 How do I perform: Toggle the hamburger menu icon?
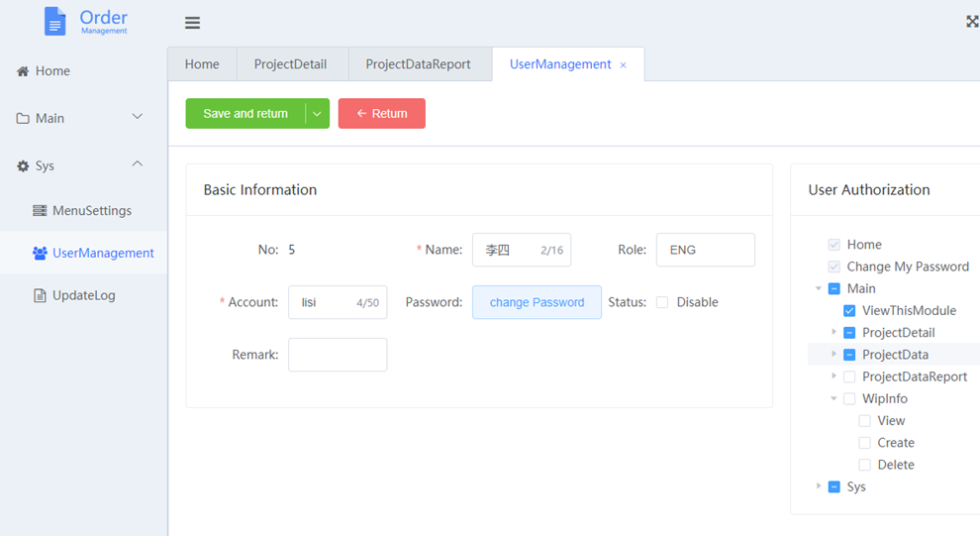(192, 23)
